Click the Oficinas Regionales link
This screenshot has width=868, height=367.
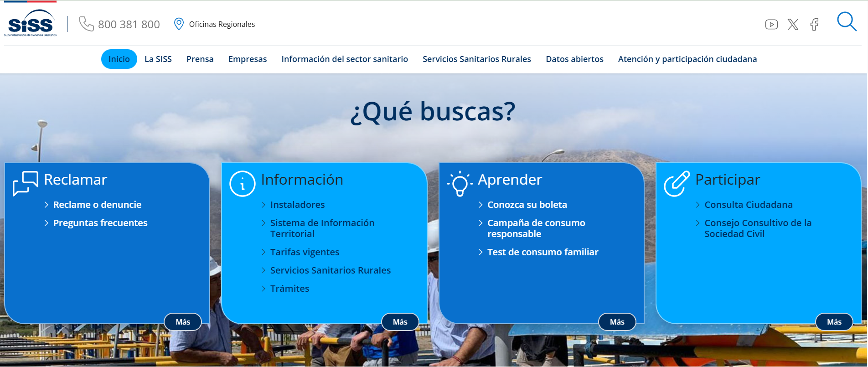click(x=222, y=24)
